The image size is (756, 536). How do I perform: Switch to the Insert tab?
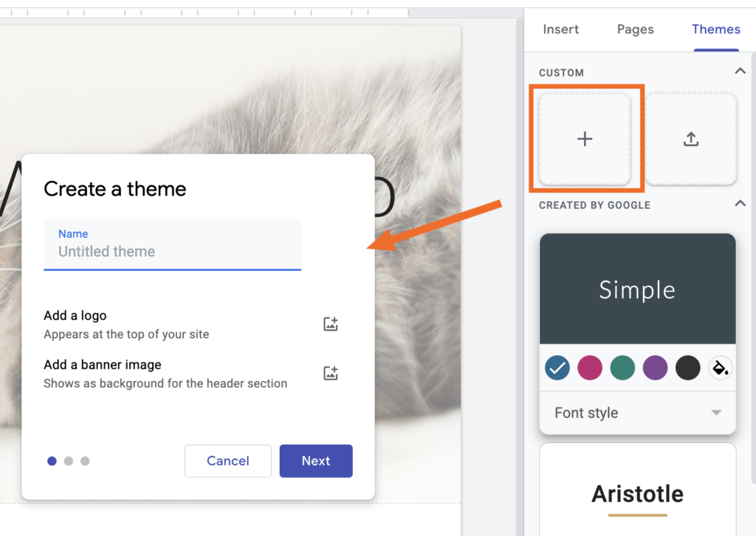(x=561, y=30)
